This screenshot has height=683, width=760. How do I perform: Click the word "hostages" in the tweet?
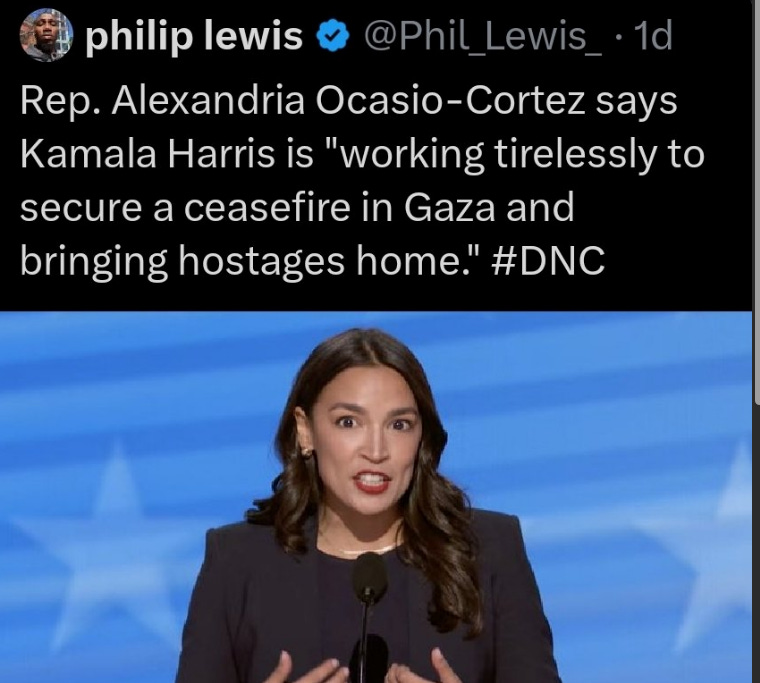click(261, 261)
